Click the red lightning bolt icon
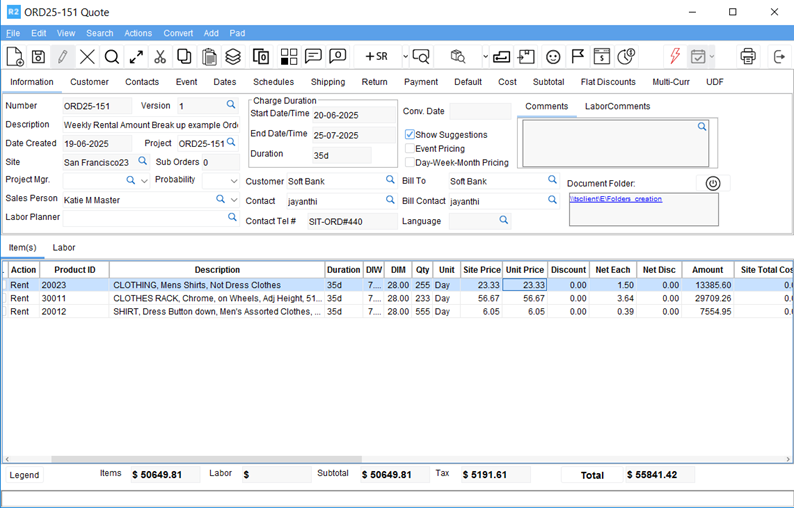Image resolution: width=794 pixels, height=508 pixels. (x=675, y=57)
